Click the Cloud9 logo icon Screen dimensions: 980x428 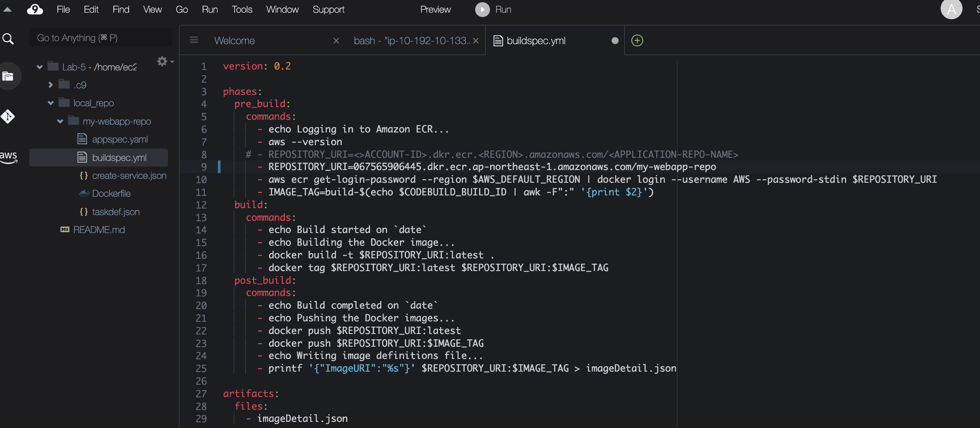pos(35,9)
